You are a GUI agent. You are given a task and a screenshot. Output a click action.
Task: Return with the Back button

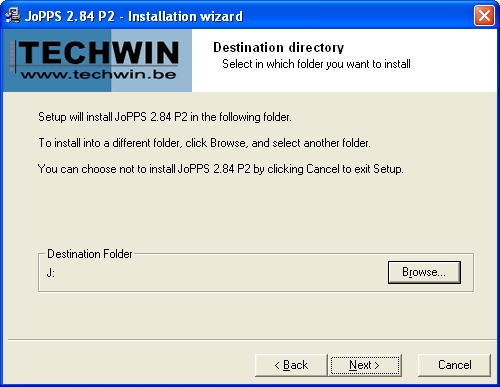coord(291,365)
